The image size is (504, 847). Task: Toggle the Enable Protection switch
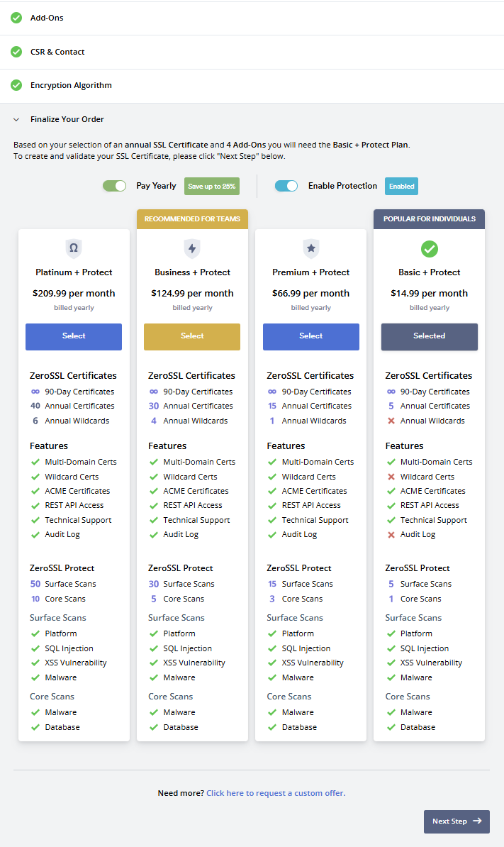(x=286, y=186)
